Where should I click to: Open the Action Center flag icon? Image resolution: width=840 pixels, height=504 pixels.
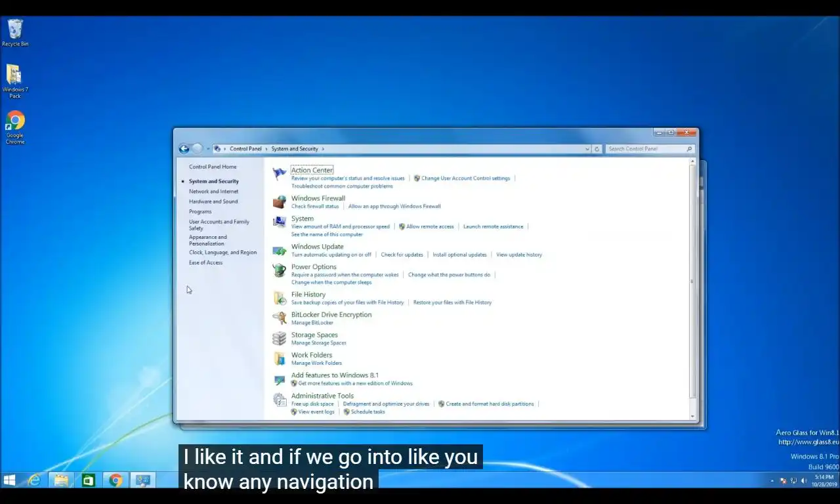[x=280, y=174]
